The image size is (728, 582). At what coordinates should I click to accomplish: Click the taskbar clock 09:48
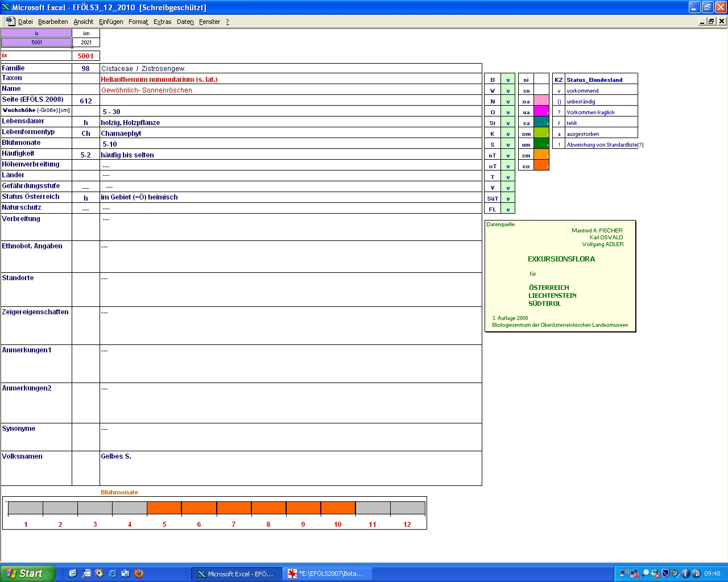[x=712, y=574]
